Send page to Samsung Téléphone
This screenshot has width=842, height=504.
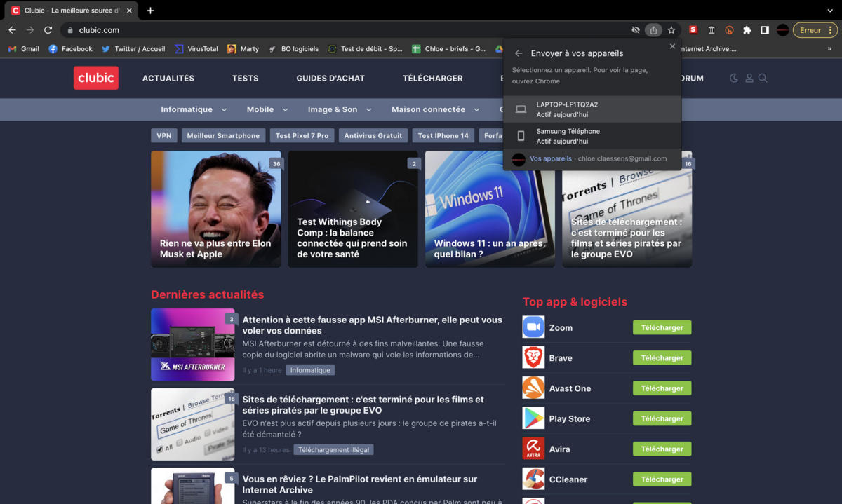pos(592,136)
